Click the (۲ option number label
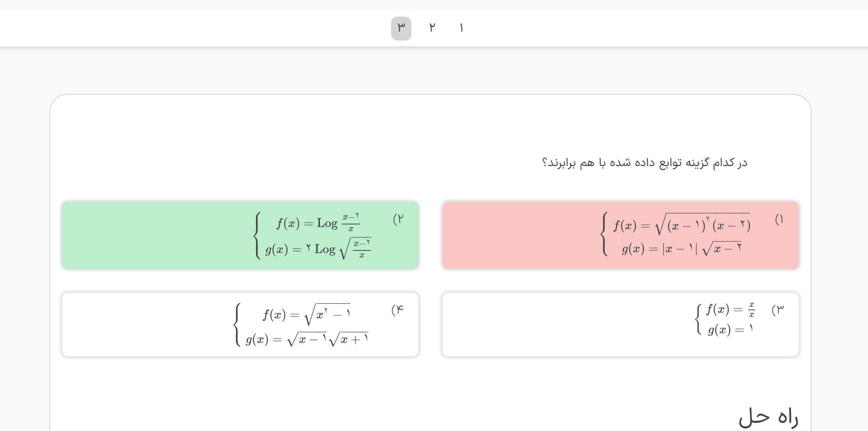This screenshot has height=431, width=868. click(x=398, y=219)
